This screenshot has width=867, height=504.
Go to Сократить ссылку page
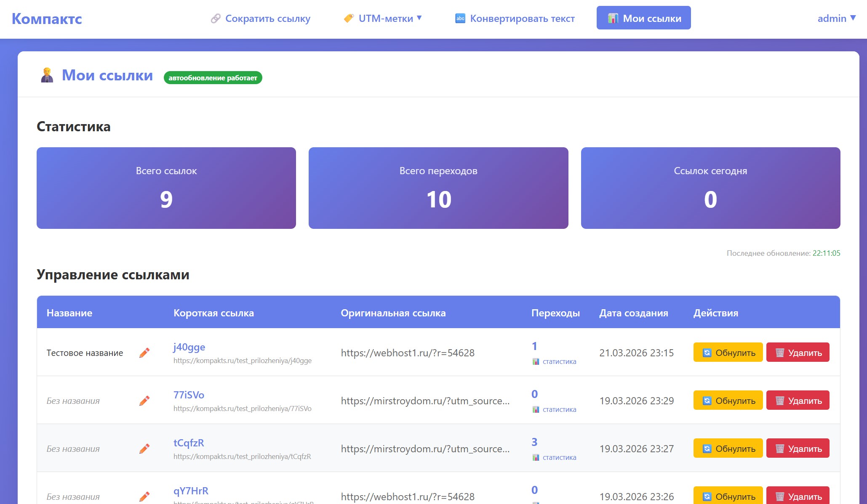267,19
